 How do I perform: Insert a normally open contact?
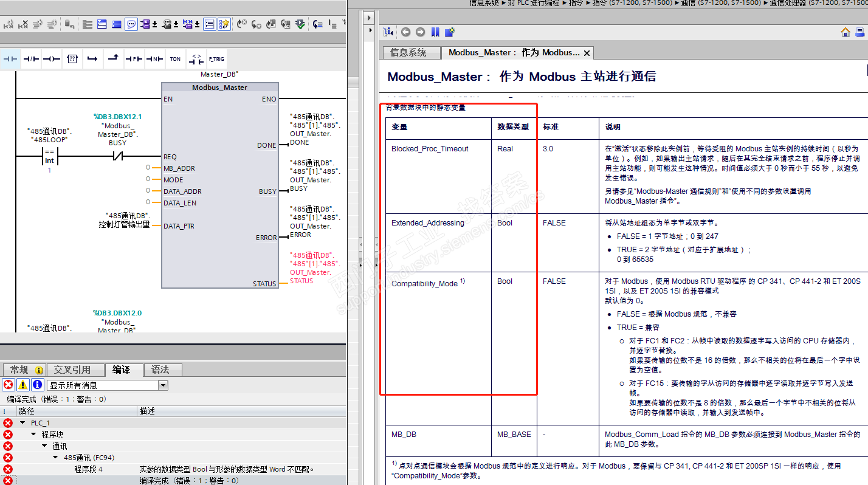pyautogui.click(x=10, y=59)
